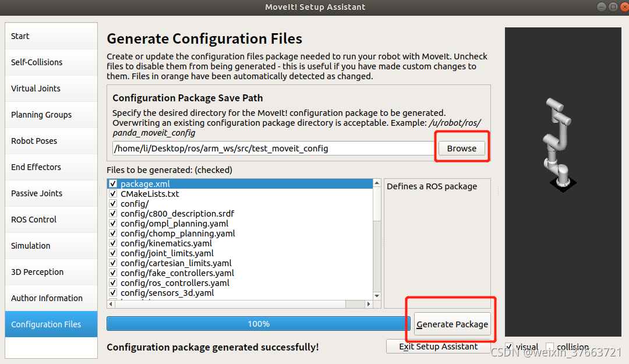Select ROS Control in sidebar
The image size is (629, 364).
(x=51, y=220)
